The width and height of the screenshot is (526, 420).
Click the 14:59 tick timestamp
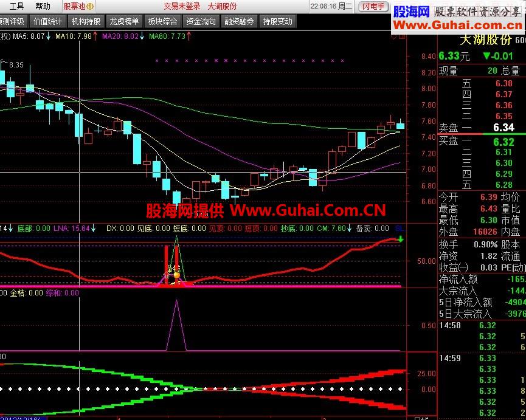(450, 358)
